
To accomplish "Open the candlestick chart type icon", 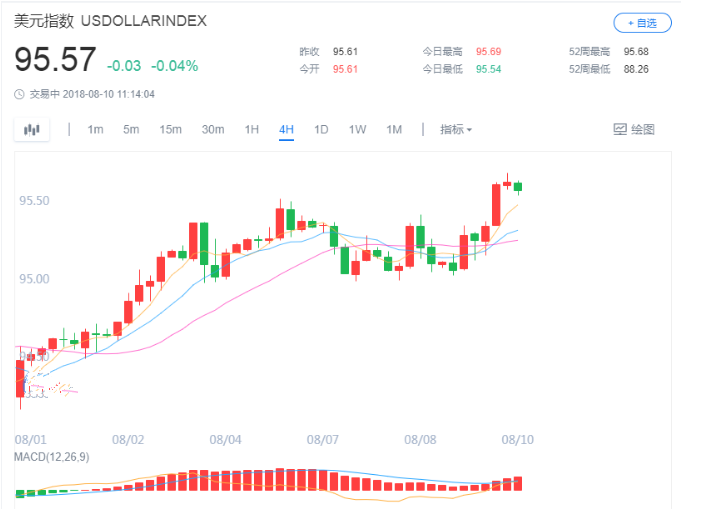I will tap(32, 130).
